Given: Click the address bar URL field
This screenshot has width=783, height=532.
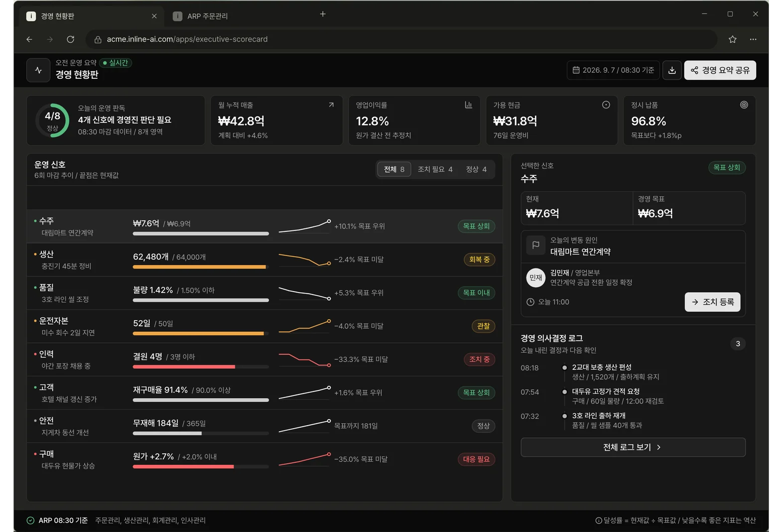Looking at the screenshot, I should [x=402, y=39].
